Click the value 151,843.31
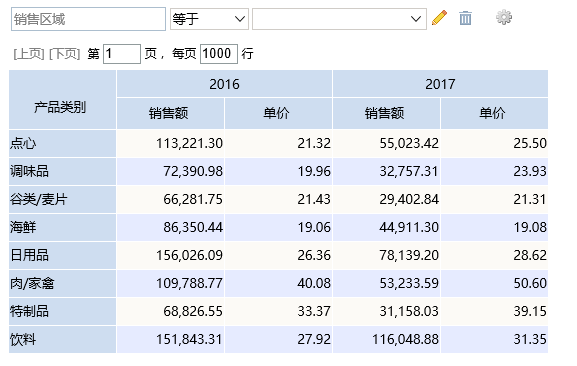The height and width of the screenshot is (366, 577). tap(190, 339)
